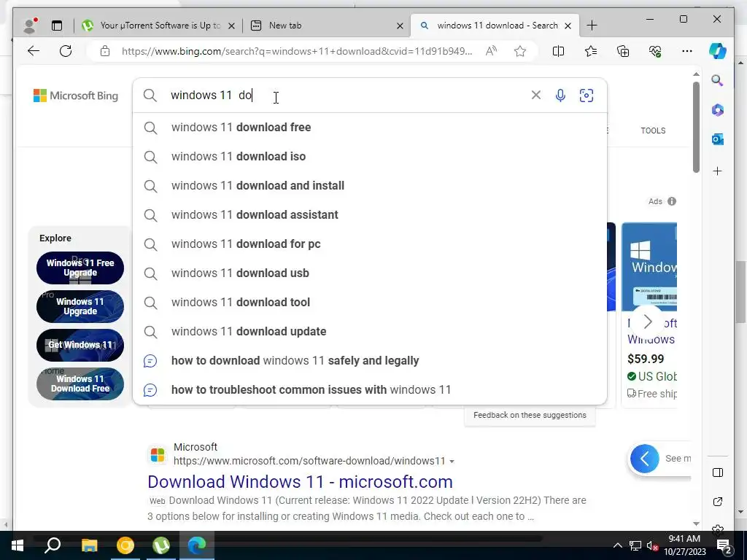Open sidebar Search icon
The image size is (747, 560).
coord(718,80)
